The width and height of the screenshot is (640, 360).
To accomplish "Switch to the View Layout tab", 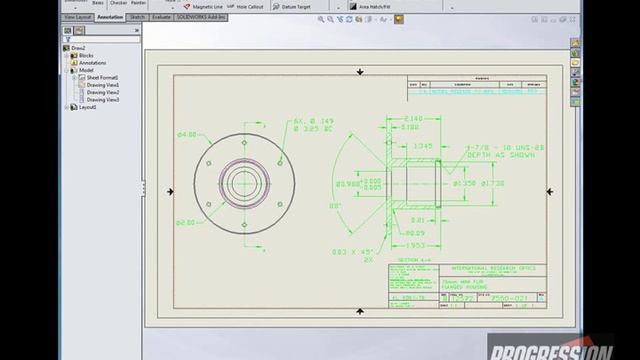I will coord(78,17).
